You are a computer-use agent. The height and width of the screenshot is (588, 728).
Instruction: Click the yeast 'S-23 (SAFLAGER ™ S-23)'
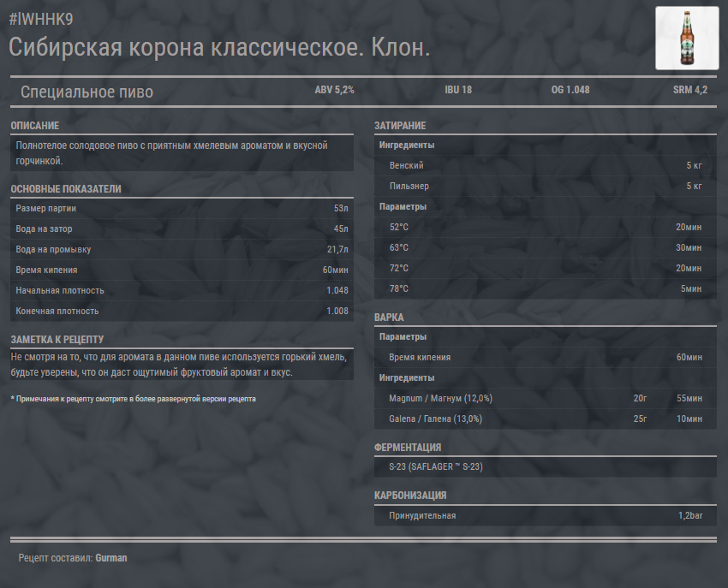(436, 466)
